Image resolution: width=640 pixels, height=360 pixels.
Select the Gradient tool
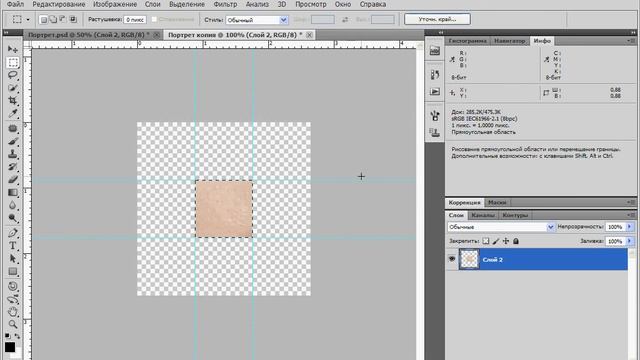[13, 192]
